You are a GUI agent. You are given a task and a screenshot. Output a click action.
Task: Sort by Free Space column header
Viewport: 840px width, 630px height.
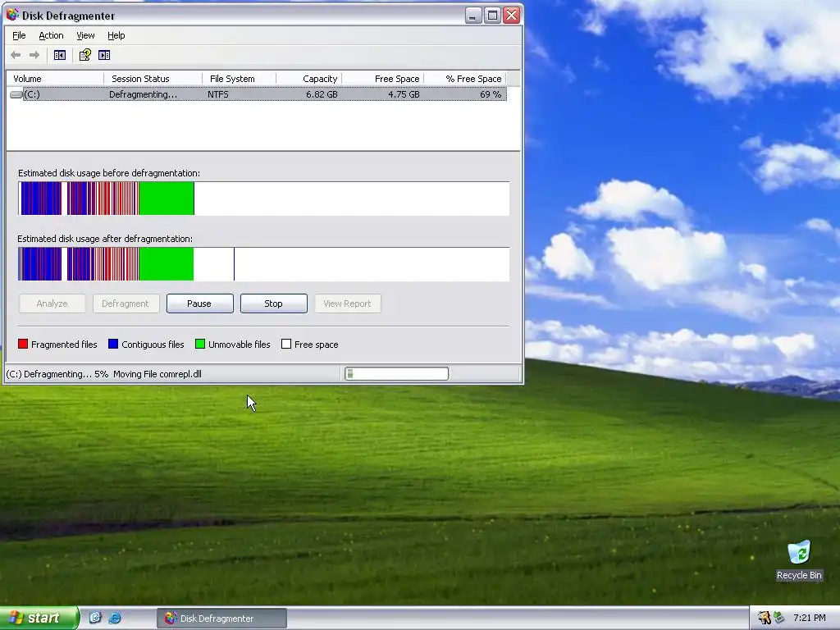click(383, 79)
